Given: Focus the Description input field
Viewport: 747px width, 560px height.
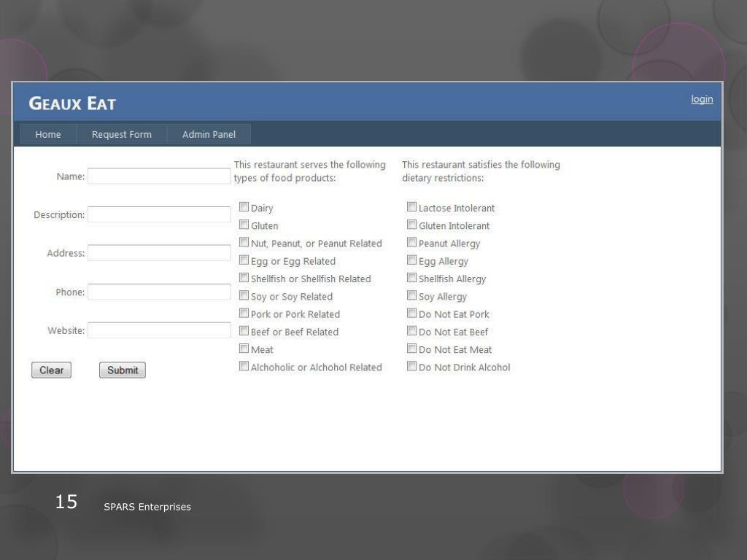Looking at the screenshot, I should pos(159,214).
